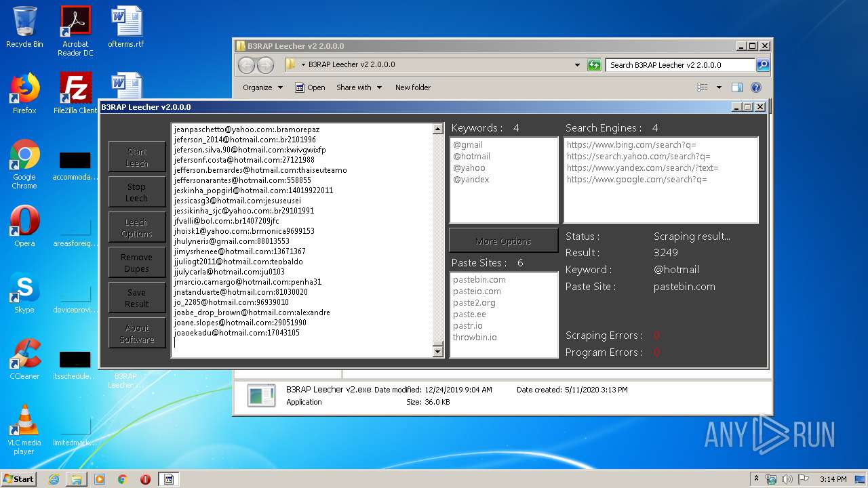The height and width of the screenshot is (488, 868).
Task: Click scroll down arrow of results list
Action: 437,351
